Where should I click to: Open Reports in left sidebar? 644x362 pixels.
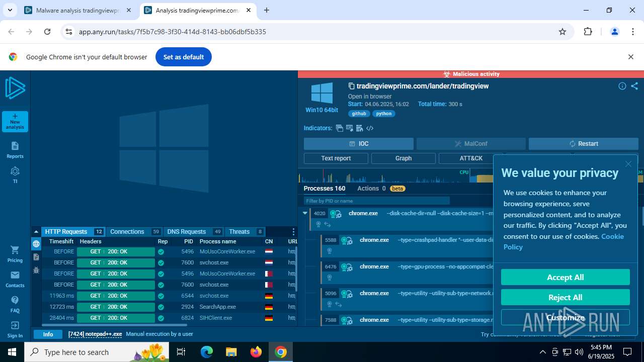(x=15, y=150)
